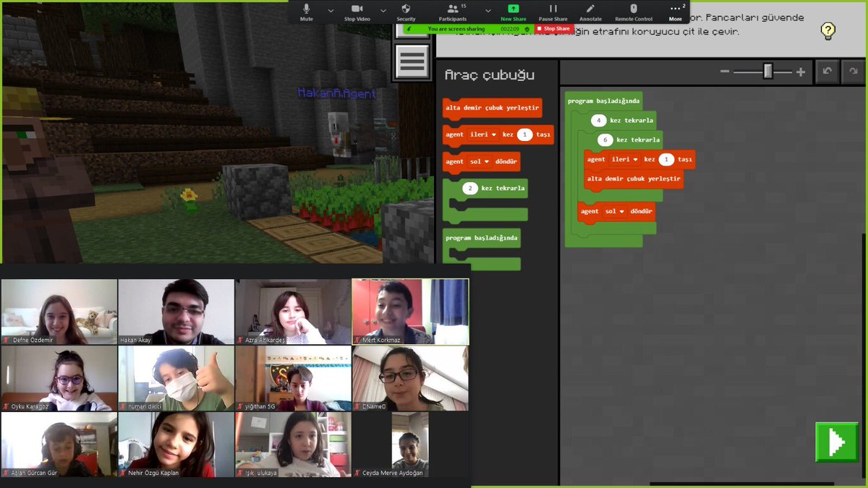
Task: Click the 00:22:09 sharing timer
Action: (511, 29)
